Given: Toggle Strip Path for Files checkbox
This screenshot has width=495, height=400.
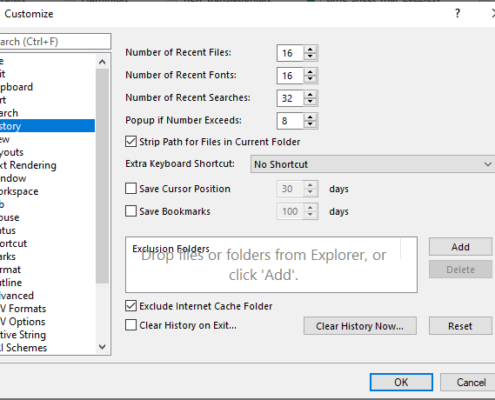Looking at the screenshot, I should click(131, 142).
